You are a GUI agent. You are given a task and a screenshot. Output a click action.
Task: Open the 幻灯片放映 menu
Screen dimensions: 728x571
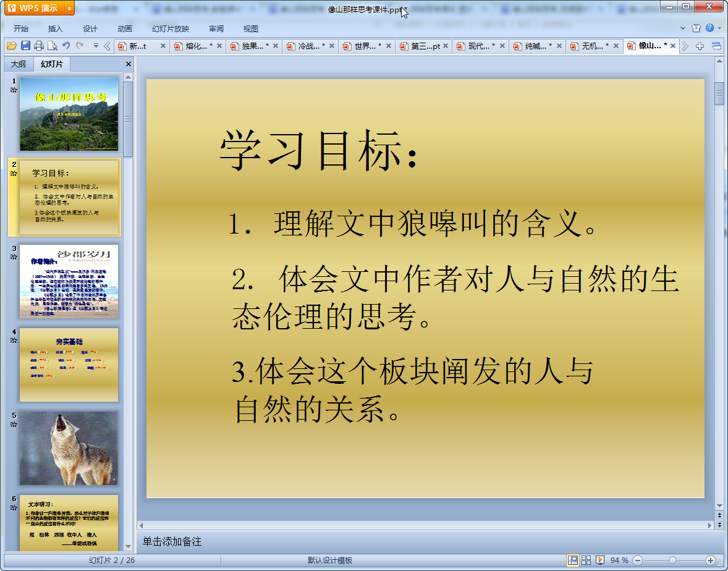171,29
